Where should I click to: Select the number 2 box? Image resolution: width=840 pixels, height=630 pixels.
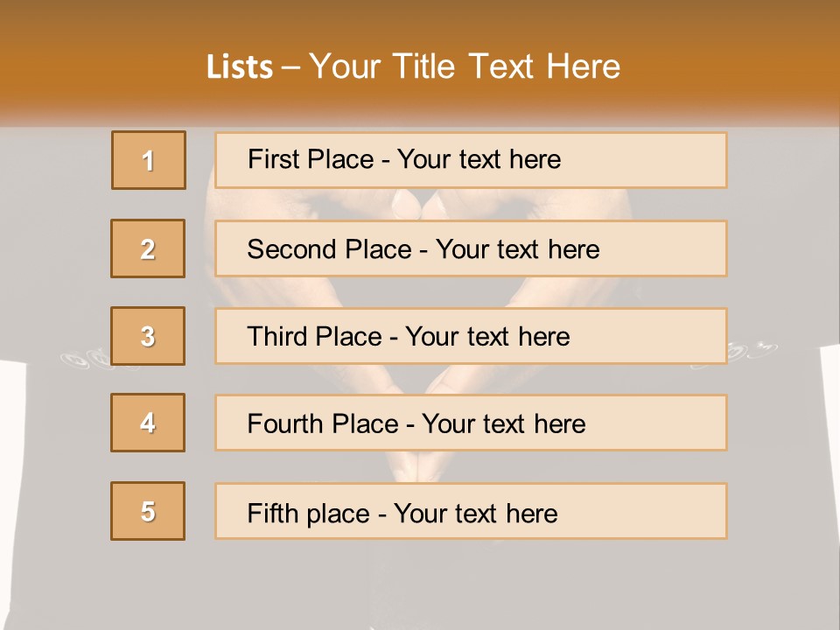pyautogui.click(x=148, y=248)
